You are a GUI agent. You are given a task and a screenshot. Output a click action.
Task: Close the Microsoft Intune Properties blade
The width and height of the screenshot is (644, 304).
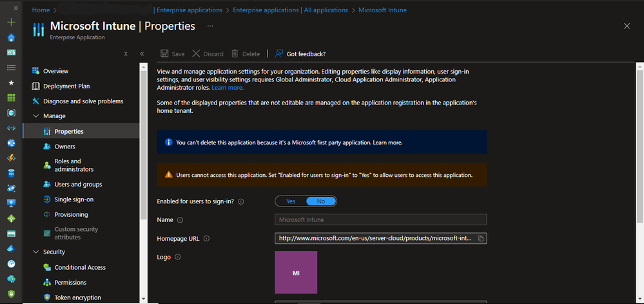pos(627,26)
